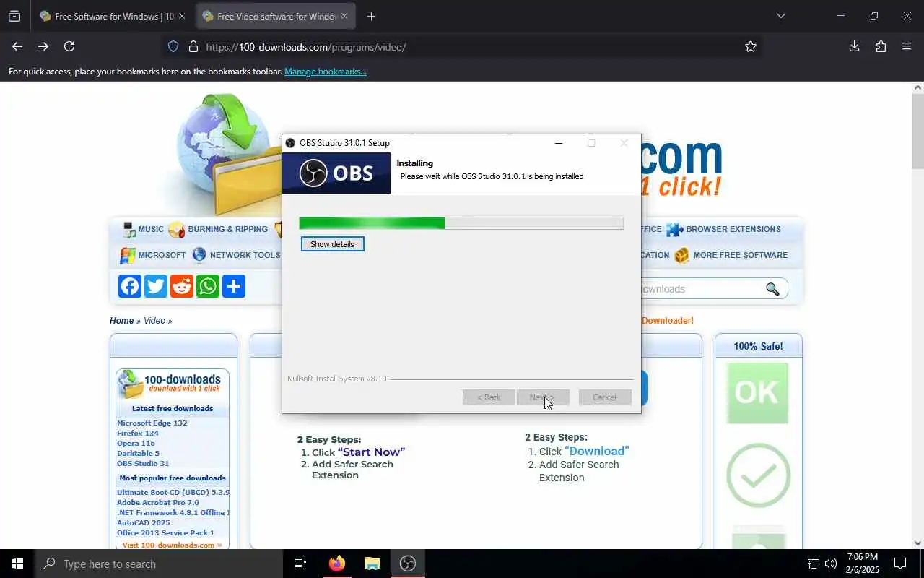924x578 pixels.
Task: Open a new browser tab
Action: tap(371, 16)
